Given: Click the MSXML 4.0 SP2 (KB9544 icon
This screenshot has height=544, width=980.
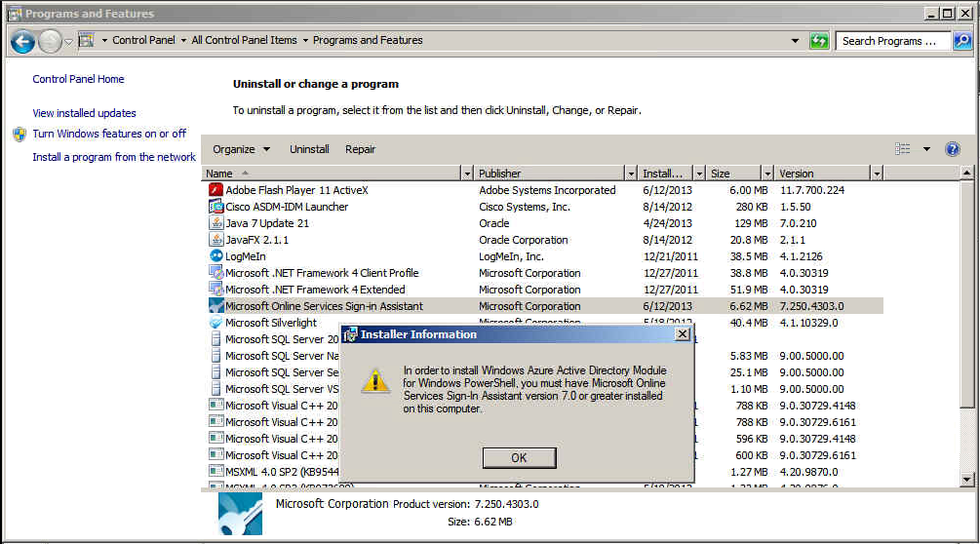Looking at the screenshot, I should pyautogui.click(x=216, y=472).
